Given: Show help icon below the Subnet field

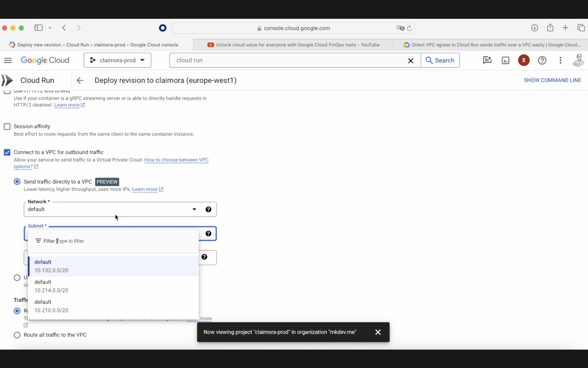Looking at the screenshot, I should 204,257.
